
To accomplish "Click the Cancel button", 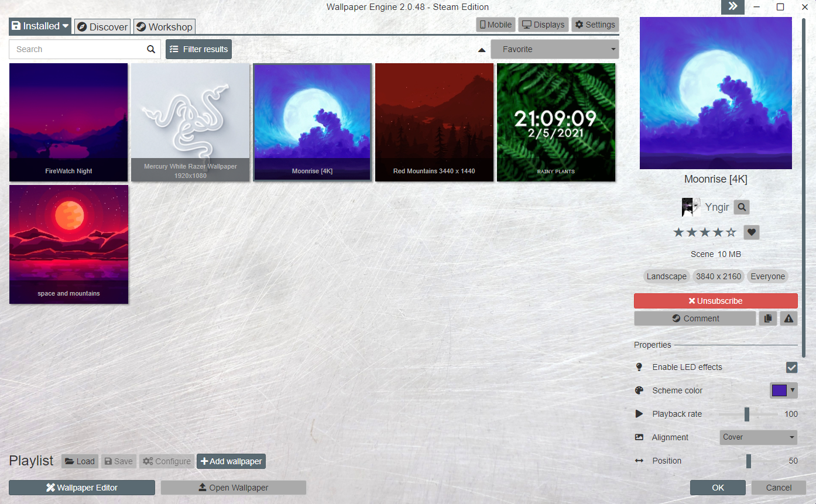I will click(779, 488).
